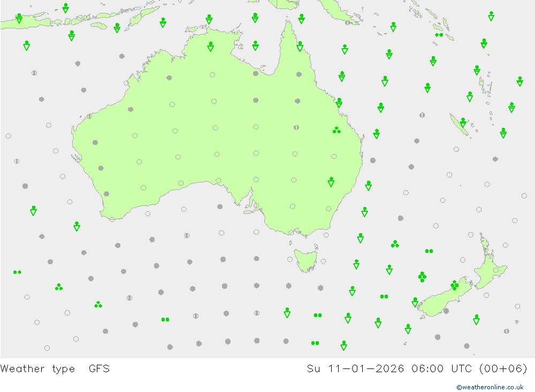This screenshot has width=535, height=392.
Task: Open the weatheronline.co.uk copyright link
Action: click(x=490, y=387)
